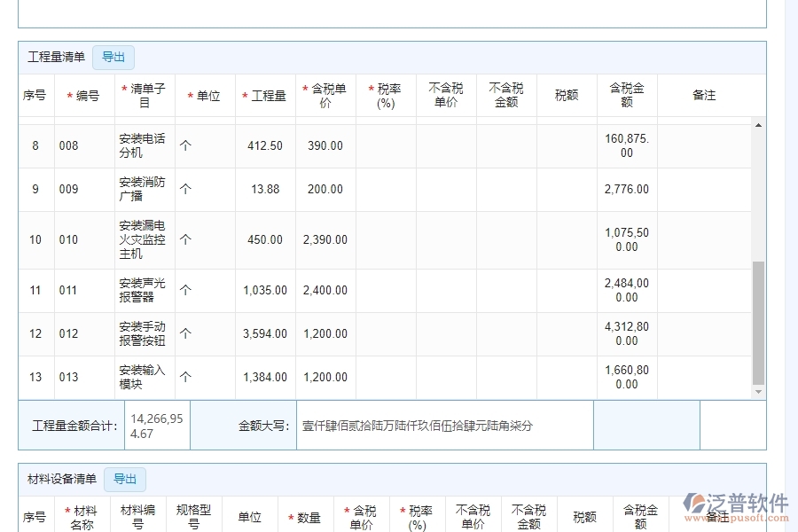The width and height of the screenshot is (798, 532).
Task: Click the 导出 button next to 工程量清单
Action: pos(113,57)
